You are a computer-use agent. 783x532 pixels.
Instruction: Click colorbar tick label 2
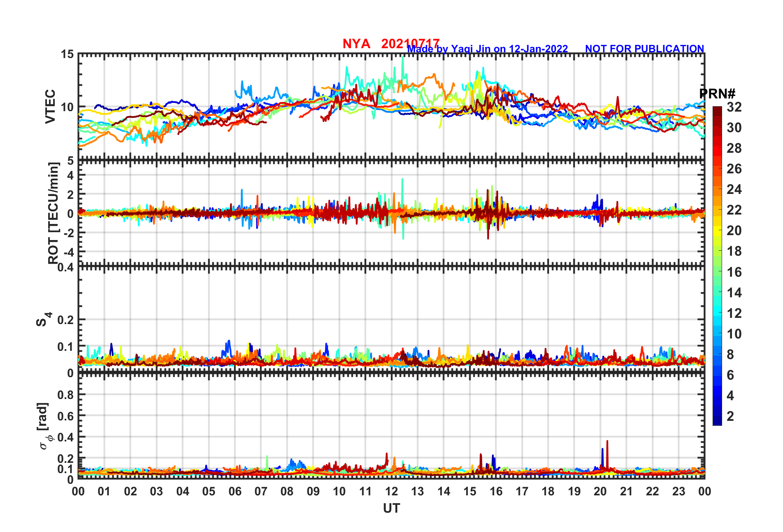(730, 416)
